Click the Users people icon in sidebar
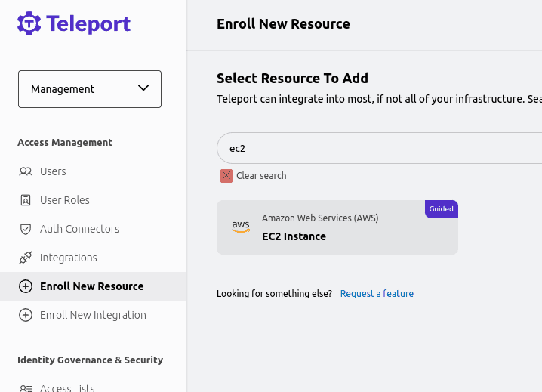This screenshot has width=542, height=392. (26, 171)
